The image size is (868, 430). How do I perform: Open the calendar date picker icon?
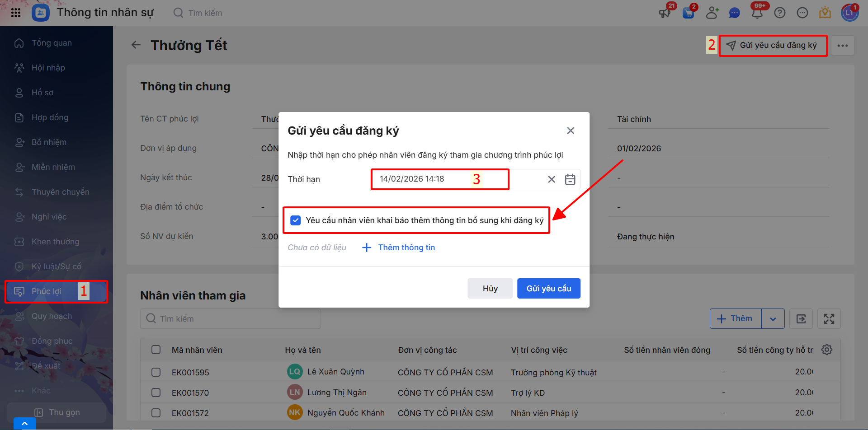(x=570, y=179)
